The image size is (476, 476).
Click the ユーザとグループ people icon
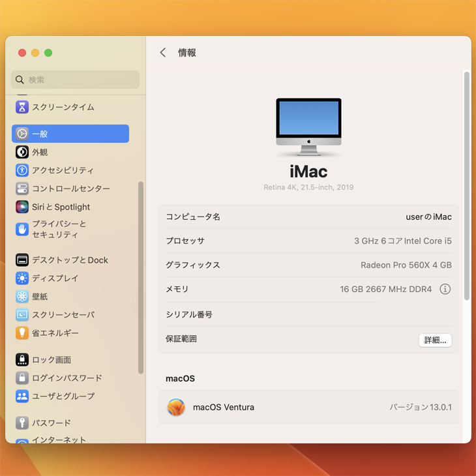[22, 396]
